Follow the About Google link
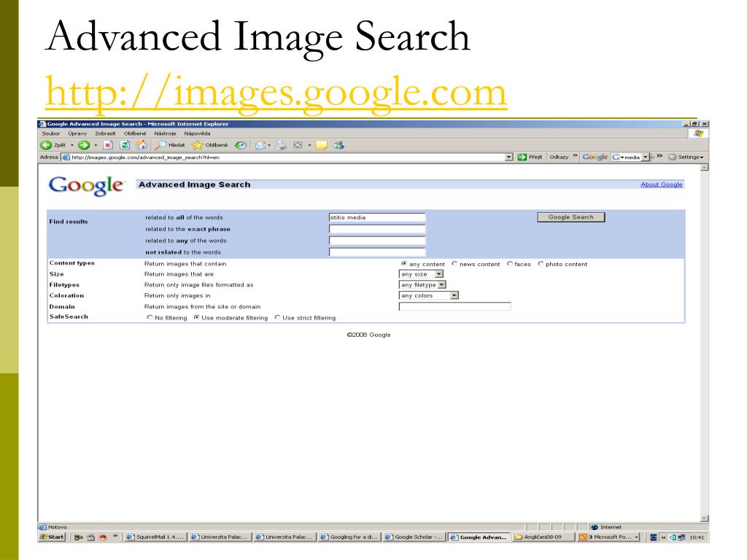The height and width of the screenshot is (560, 747). [661, 184]
